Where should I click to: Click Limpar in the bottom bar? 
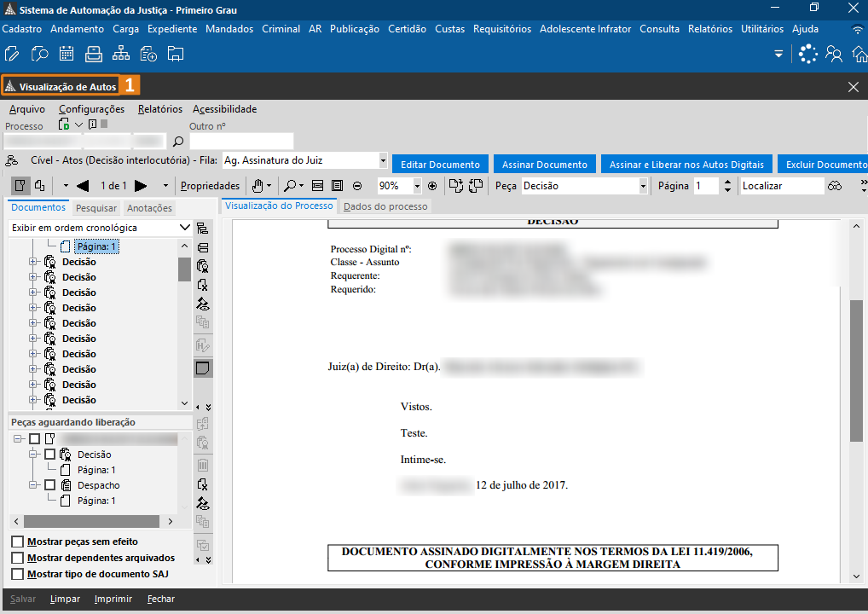click(x=65, y=599)
